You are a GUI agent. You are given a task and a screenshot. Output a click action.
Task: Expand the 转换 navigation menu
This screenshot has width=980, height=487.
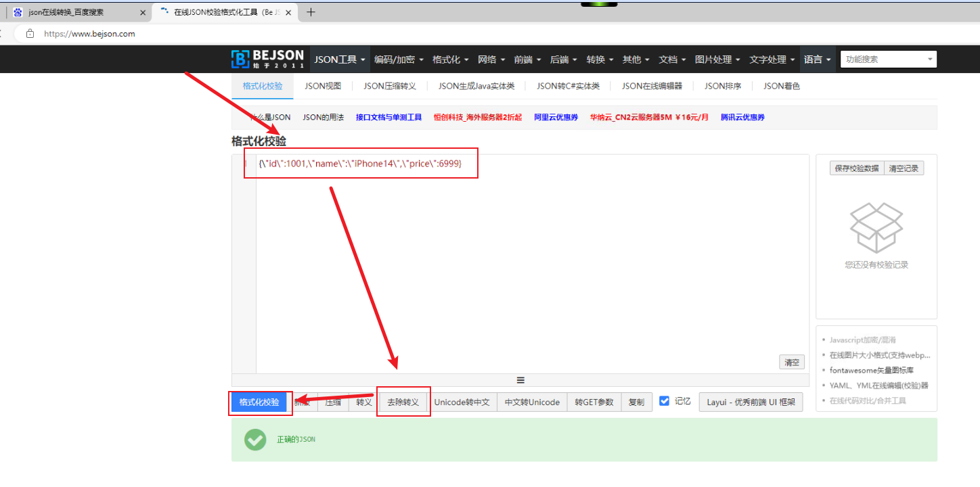pos(599,60)
